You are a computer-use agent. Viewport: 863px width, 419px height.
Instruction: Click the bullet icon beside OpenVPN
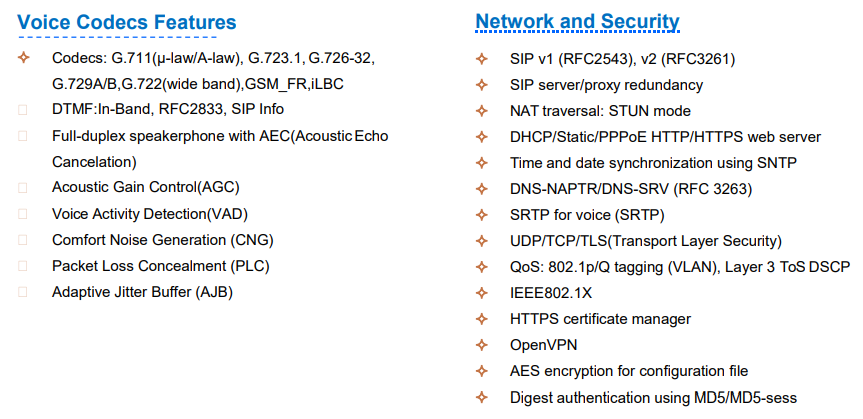coord(483,345)
